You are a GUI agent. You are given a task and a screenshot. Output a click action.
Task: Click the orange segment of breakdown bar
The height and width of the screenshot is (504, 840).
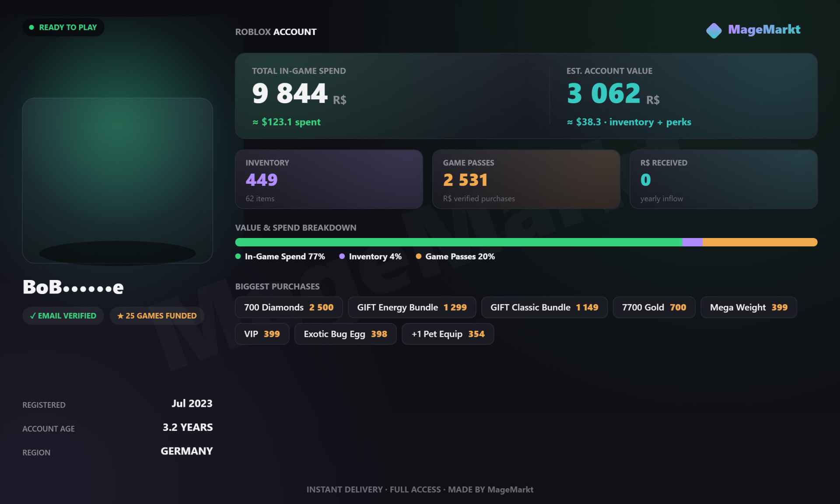pos(760,242)
